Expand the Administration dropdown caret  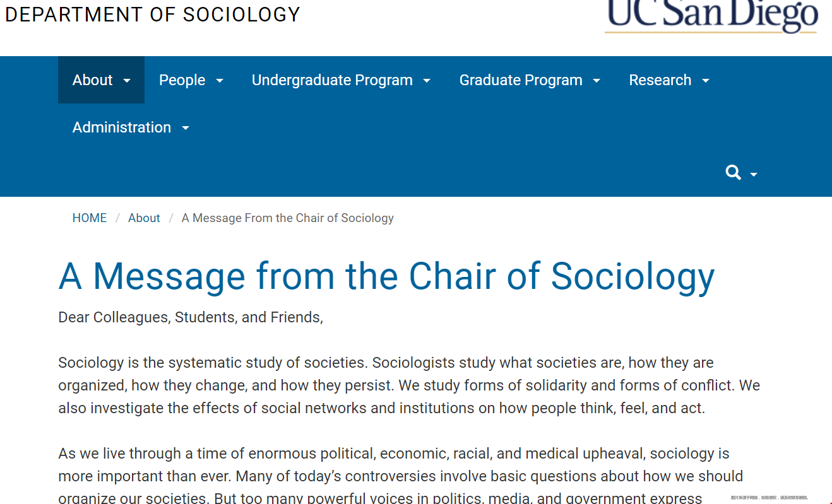pos(186,128)
